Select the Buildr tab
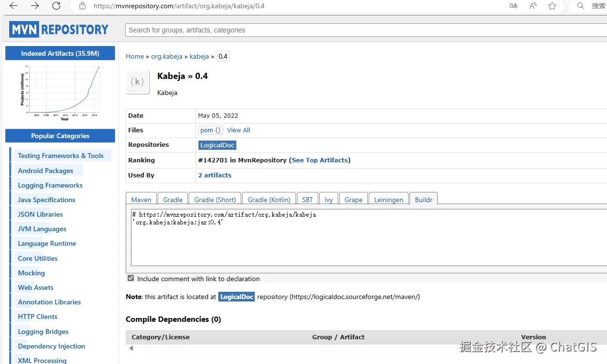The width and height of the screenshot is (607, 364). (x=424, y=199)
